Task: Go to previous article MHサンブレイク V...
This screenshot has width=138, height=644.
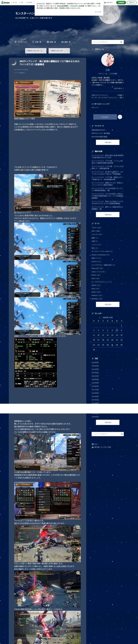Action: [x=36, y=51]
